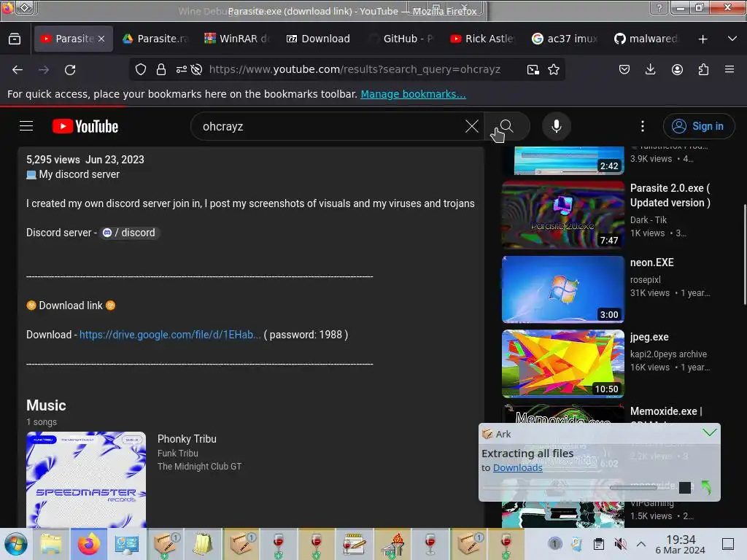Open the discord server link
747x560 pixels.
click(x=130, y=233)
